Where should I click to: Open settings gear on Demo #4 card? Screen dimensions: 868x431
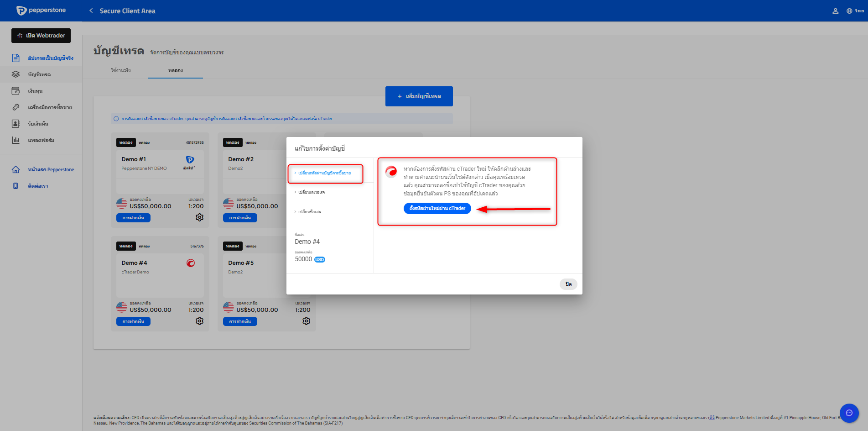(199, 321)
